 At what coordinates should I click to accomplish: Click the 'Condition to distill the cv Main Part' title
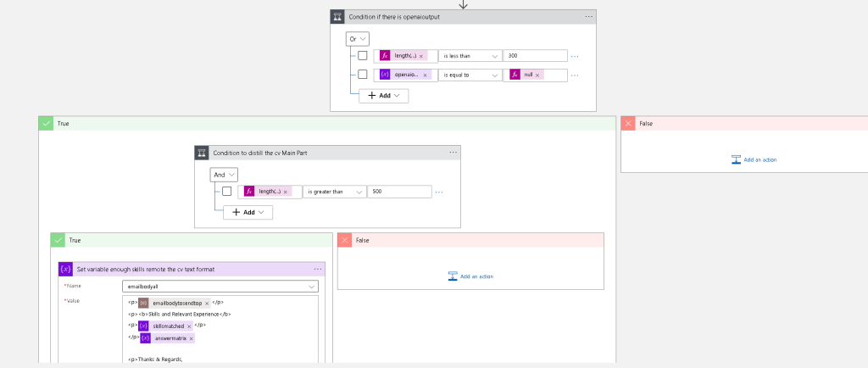coord(260,153)
